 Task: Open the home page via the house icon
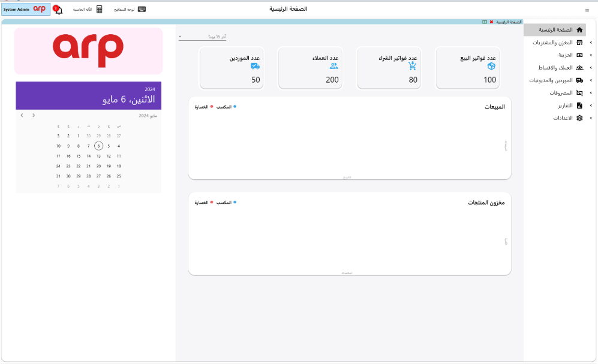click(x=579, y=30)
